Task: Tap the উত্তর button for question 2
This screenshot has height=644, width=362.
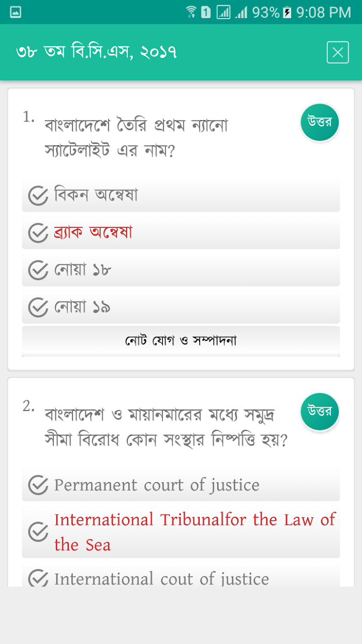Action: point(320,412)
